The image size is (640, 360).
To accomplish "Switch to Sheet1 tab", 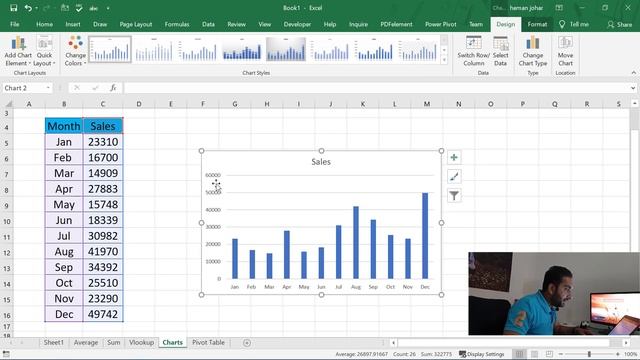I will (54, 342).
